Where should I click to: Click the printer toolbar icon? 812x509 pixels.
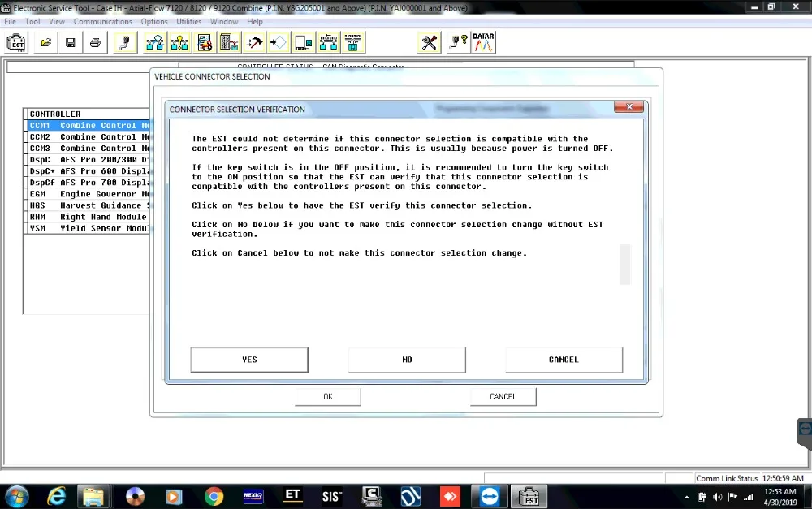(x=95, y=42)
